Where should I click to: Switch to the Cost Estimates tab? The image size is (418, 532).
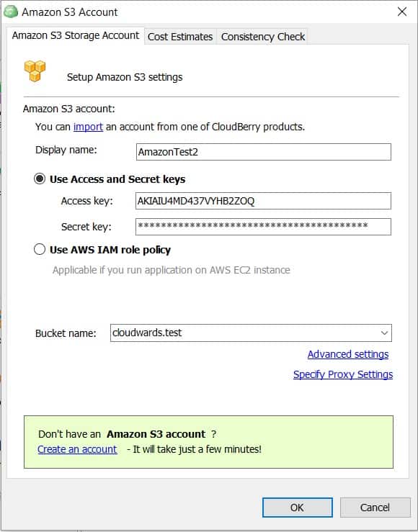[x=180, y=36]
